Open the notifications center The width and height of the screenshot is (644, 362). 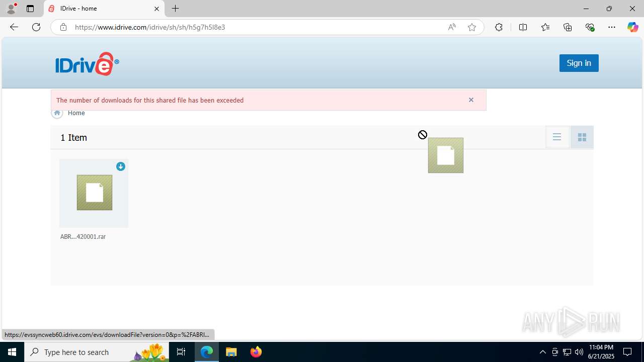tap(627, 352)
